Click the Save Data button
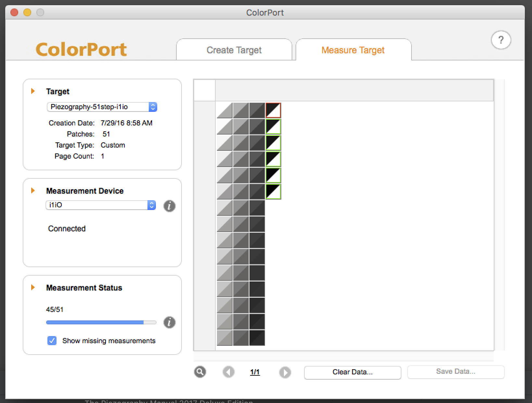532x403 pixels. click(x=455, y=372)
